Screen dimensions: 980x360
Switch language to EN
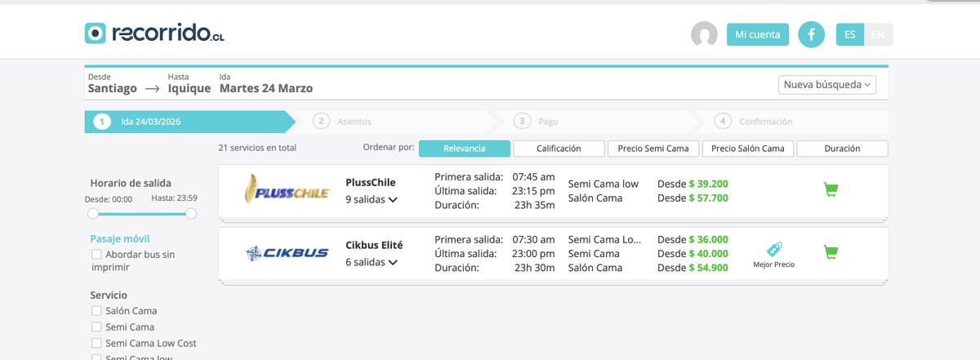click(x=878, y=34)
